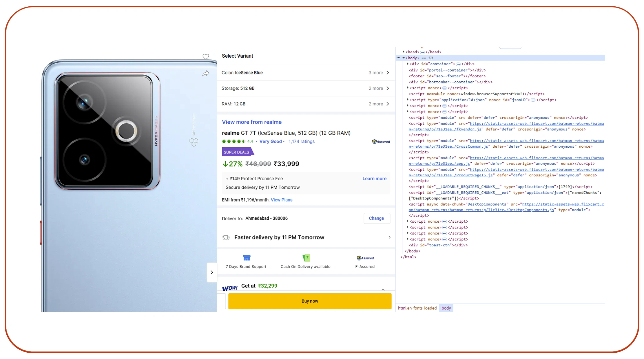Click the Select Variant heading
Image resolution: width=644 pixels, height=359 pixels.
[238, 56]
